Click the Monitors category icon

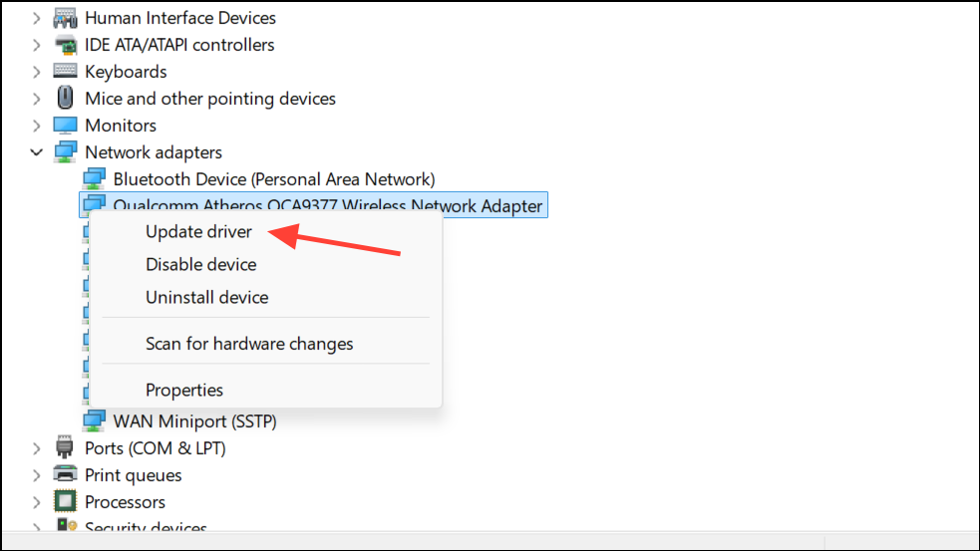(x=66, y=126)
